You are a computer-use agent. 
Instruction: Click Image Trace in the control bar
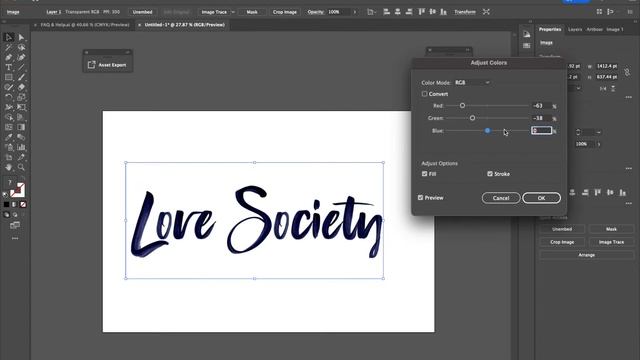click(214, 12)
